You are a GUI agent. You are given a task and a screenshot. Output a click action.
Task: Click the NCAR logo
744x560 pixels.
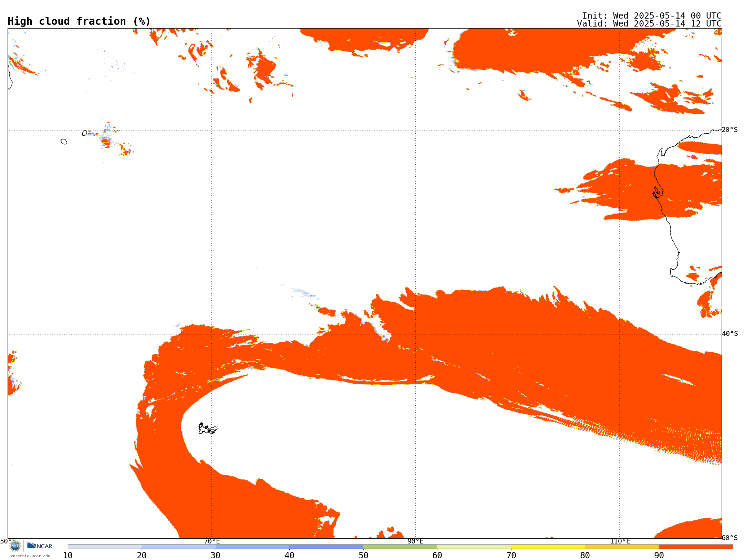point(40,546)
